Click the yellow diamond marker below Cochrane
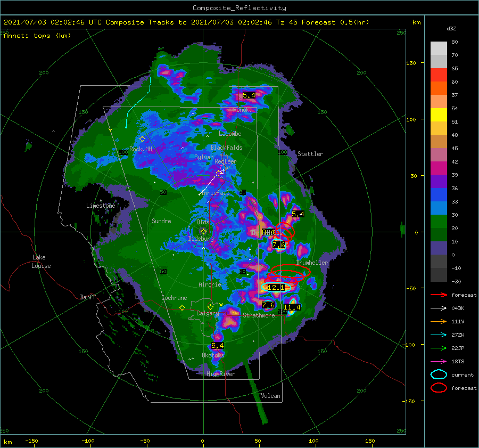479x448 pixels. pyautogui.click(x=183, y=307)
